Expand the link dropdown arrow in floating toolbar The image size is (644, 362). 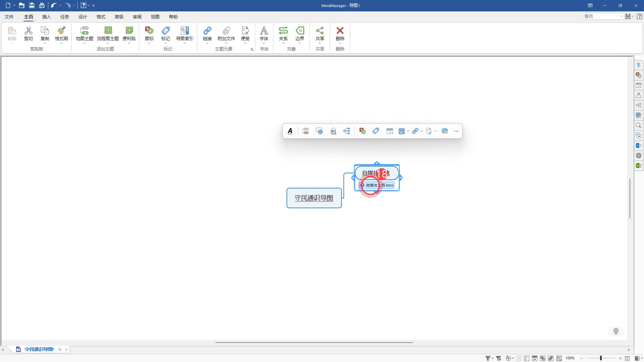pos(422,131)
